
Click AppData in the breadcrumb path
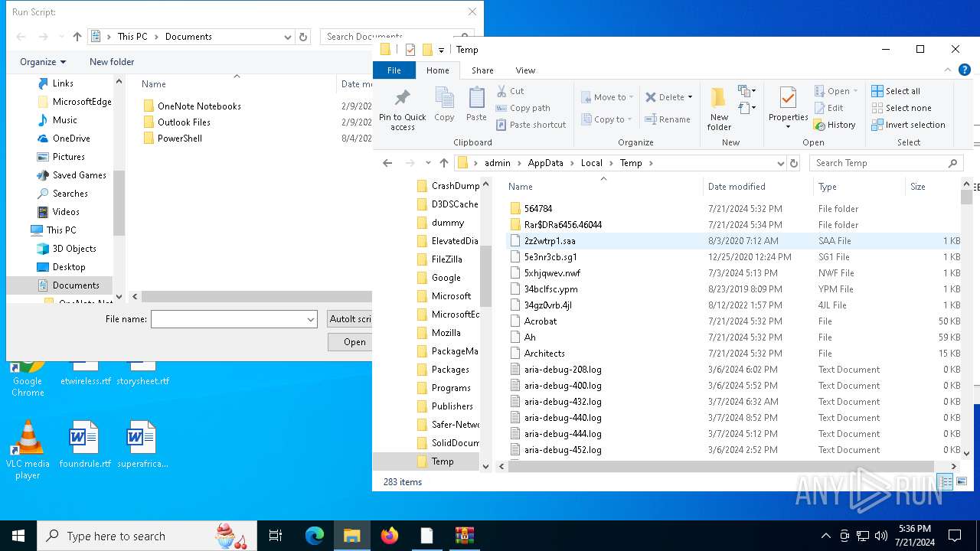[x=545, y=163]
